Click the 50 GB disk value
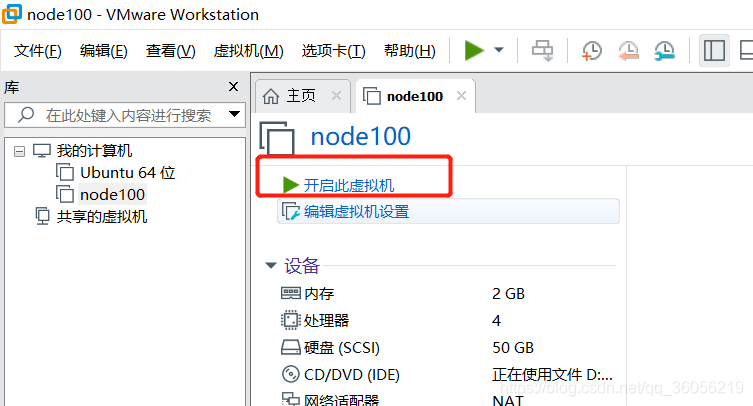The width and height of the screenshot is (753, 406). (513, 347)
